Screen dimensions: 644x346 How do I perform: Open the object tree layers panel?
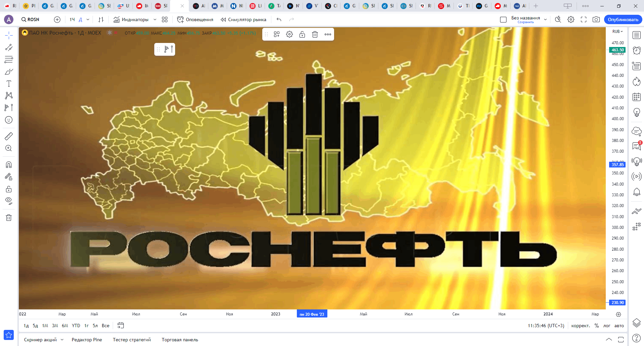coord(637,323)
